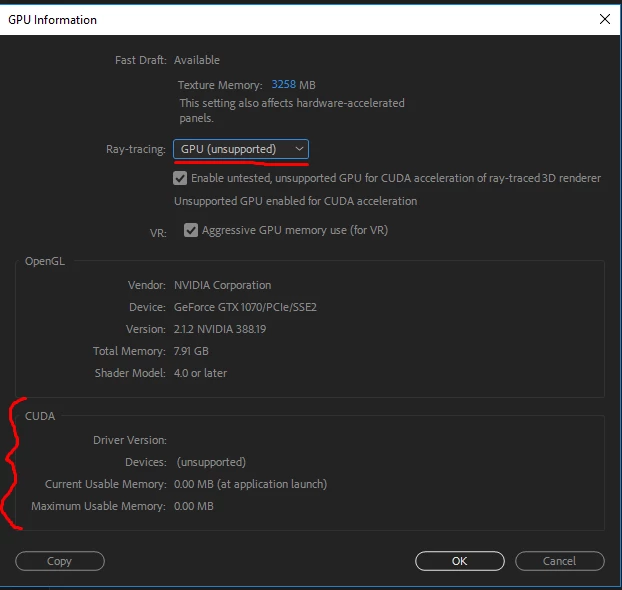Image resolution: width=622 pixels, height=590 pixels.
Task: Click the Texture Memory value 3258
Action: tap(284, 85)
